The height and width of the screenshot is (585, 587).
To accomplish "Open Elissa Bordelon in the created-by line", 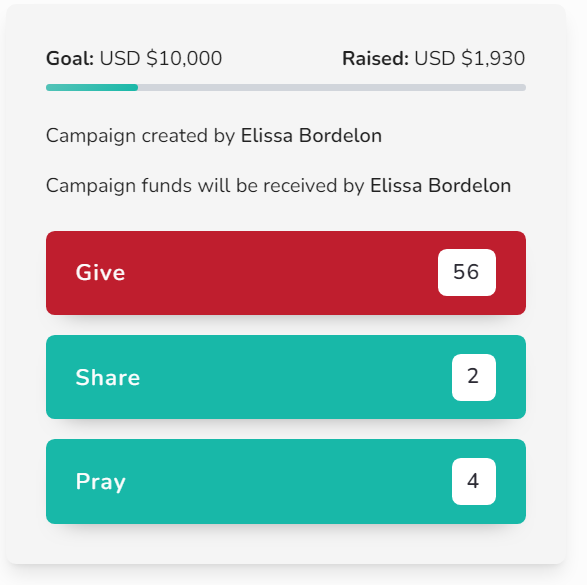I will point(311,135).
